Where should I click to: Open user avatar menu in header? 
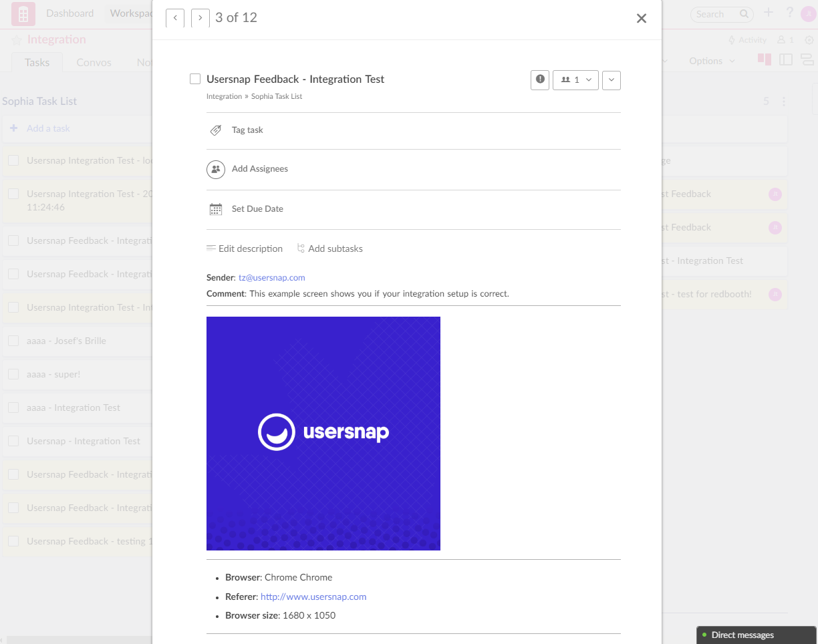[x=808, y=13]
